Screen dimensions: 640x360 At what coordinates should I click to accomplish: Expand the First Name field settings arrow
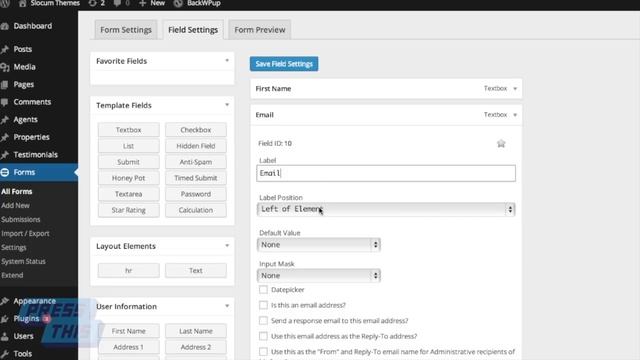point(515,89)
